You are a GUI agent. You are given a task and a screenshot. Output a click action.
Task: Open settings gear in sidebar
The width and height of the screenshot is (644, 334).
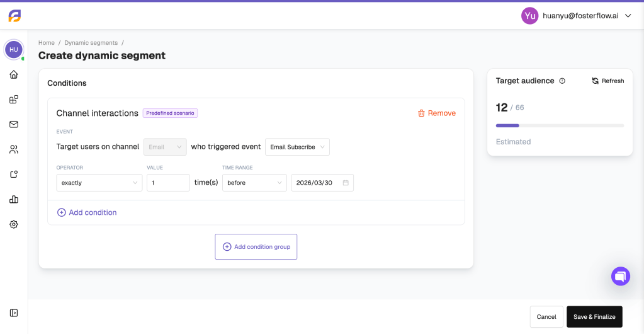pyautogui.click(x=14, y=224)
